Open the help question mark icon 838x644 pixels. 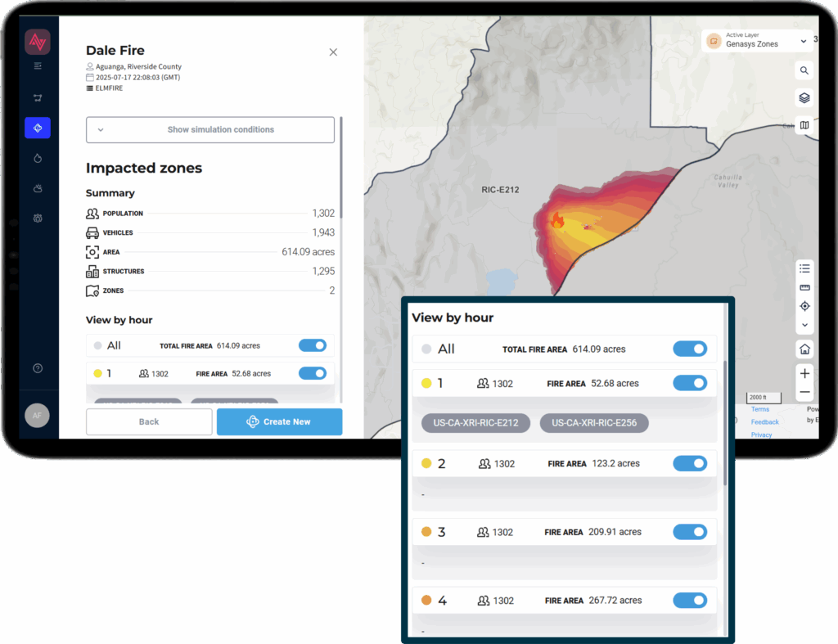coord(38,368)
